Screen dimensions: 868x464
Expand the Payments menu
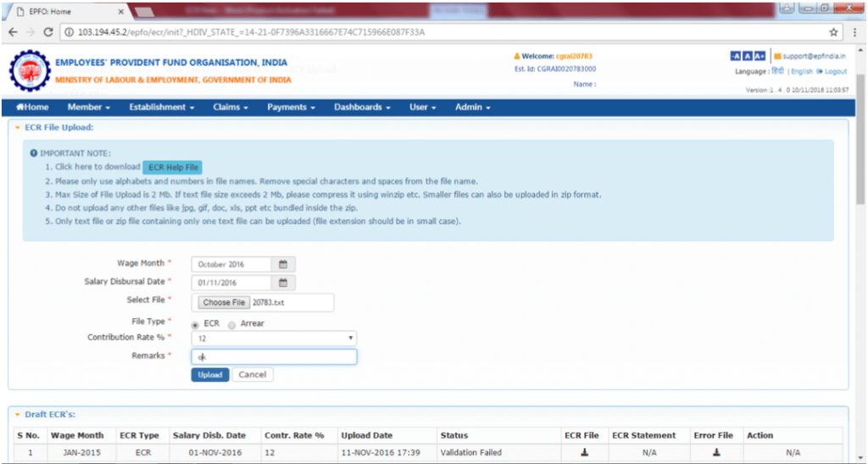point(291,108)
